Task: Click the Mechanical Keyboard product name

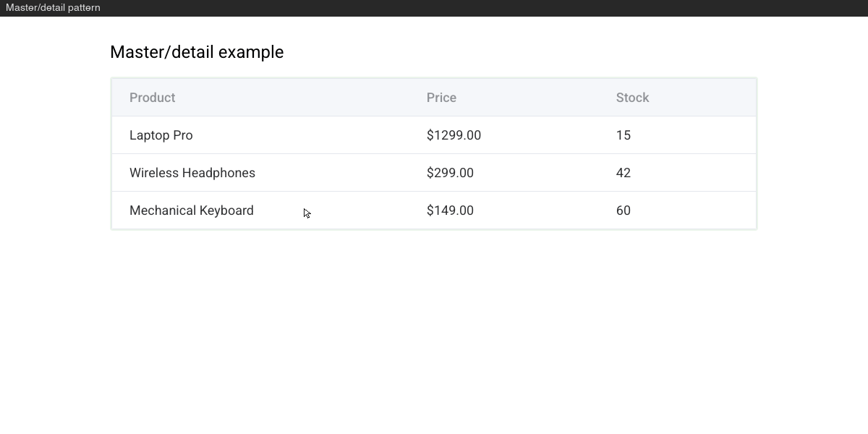Action: click(x=192, y=210)
